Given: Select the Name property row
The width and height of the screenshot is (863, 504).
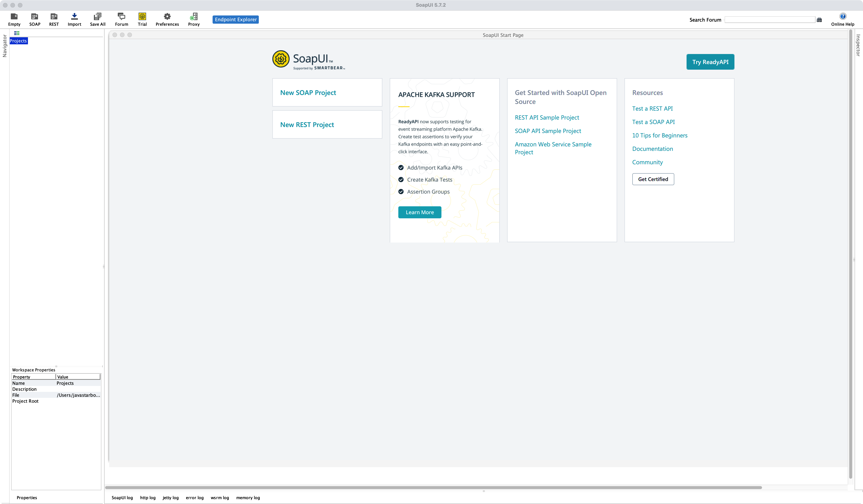Looking at the screenshot, I should tap(56, 383).
